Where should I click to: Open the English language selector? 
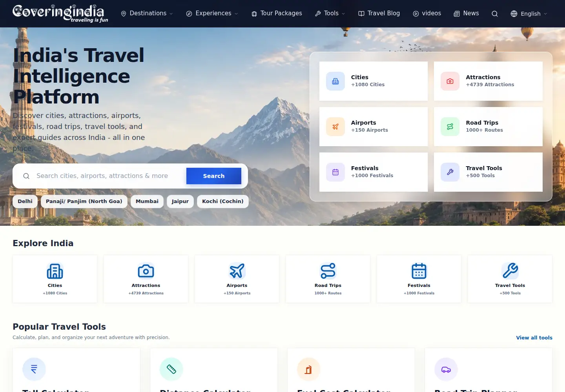tap(529, 14)
